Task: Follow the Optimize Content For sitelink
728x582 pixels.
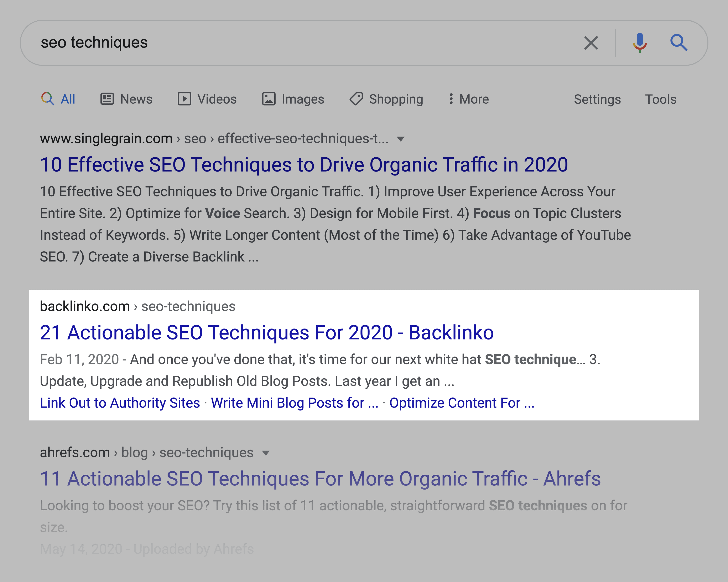Action: (x=462, y=403)
